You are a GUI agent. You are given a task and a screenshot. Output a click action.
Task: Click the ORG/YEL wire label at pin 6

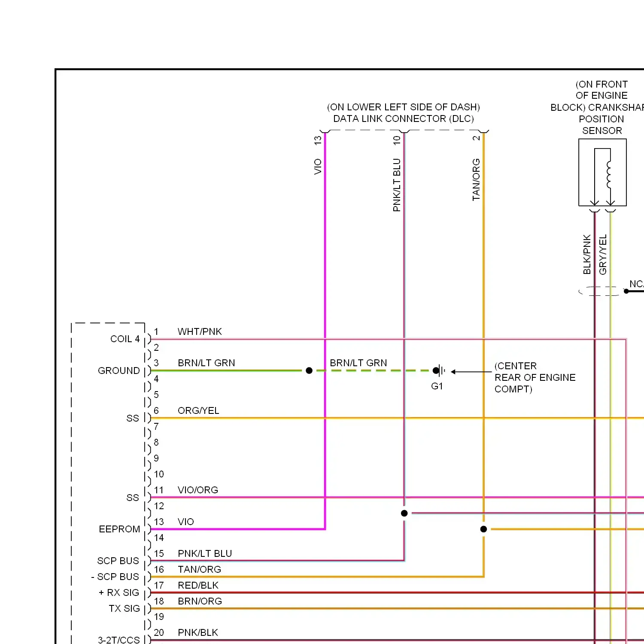point(198,410)
